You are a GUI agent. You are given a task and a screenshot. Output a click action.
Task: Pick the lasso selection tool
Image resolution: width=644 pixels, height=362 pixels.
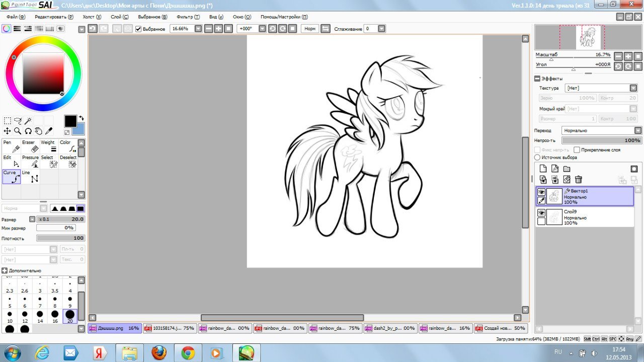tap(18, 121)
